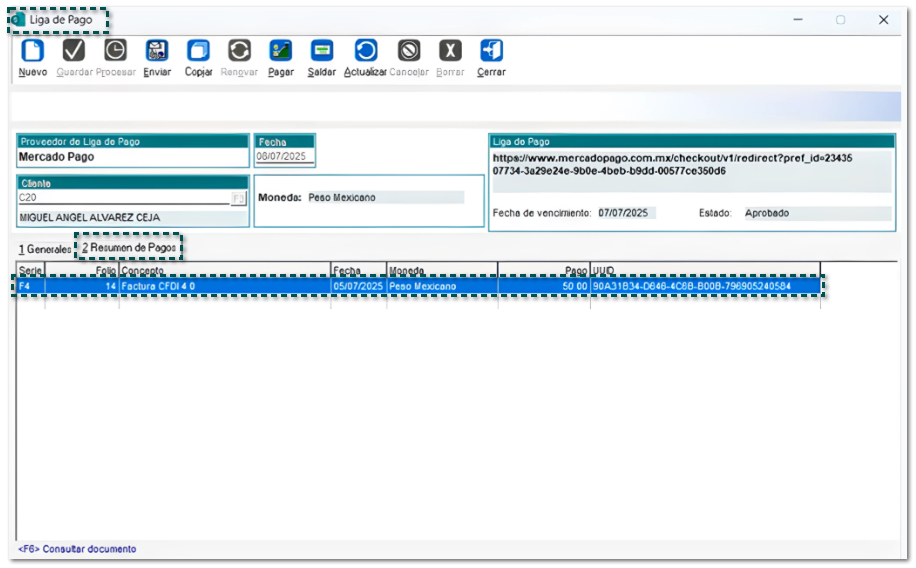Open the 2 Resumen de Pagos tab

click(130, 247)
